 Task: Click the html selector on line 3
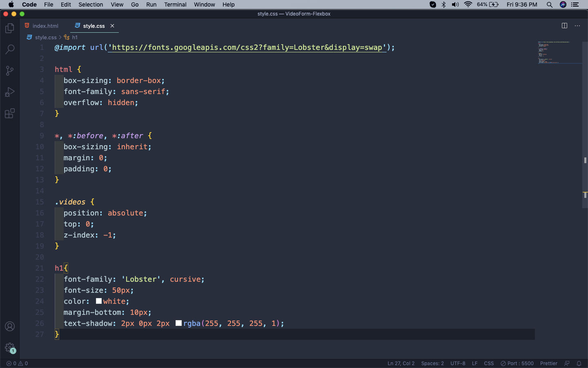tap(63, 70)
